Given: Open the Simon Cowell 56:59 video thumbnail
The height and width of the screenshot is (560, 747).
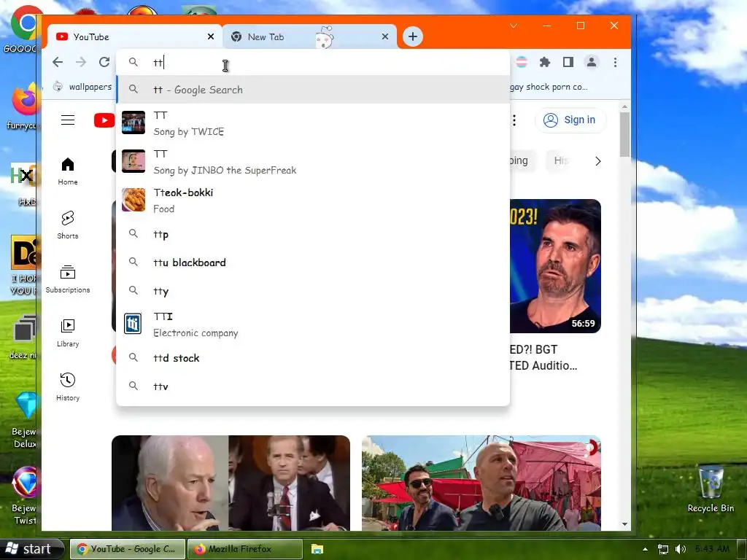Looking at the screenshot, I should pos(555,266).
